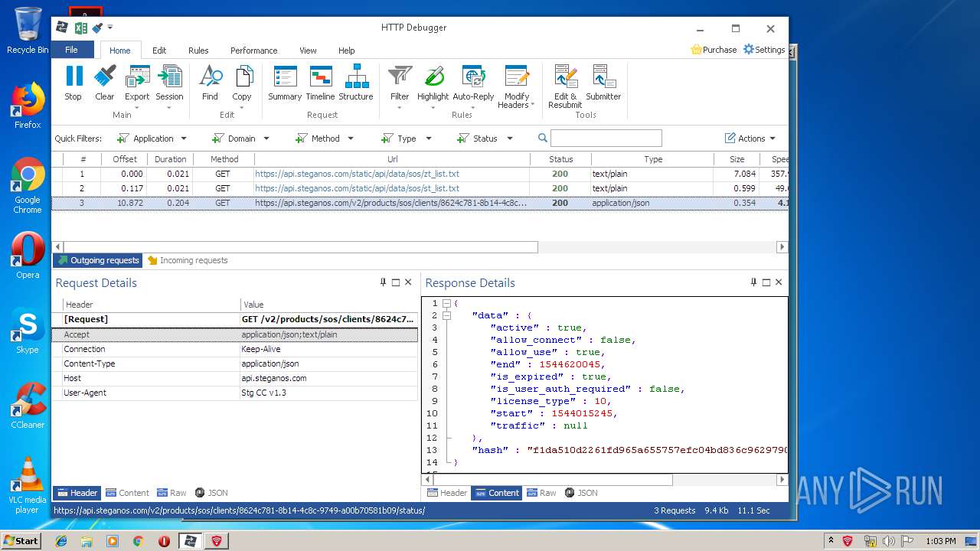Screen dimensions: 980x551
Task: Open the Actions dropdown menu
Action: point(750,139)
